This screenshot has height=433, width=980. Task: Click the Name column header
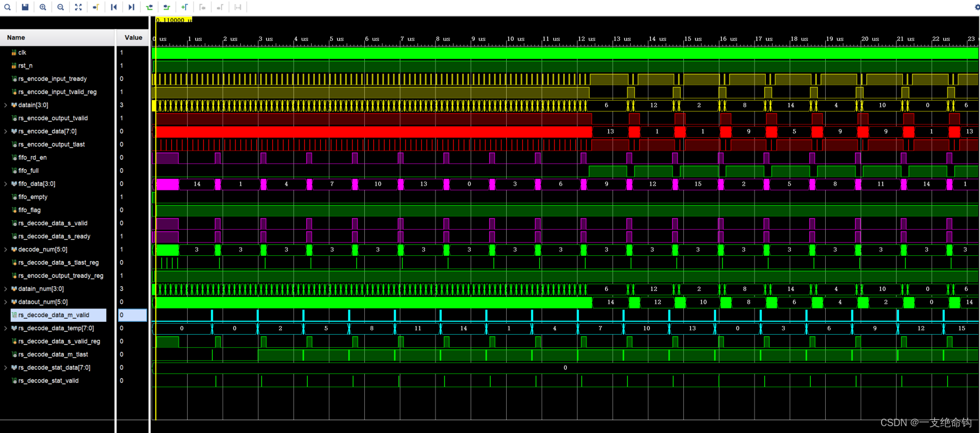click(x=57, y=38)
